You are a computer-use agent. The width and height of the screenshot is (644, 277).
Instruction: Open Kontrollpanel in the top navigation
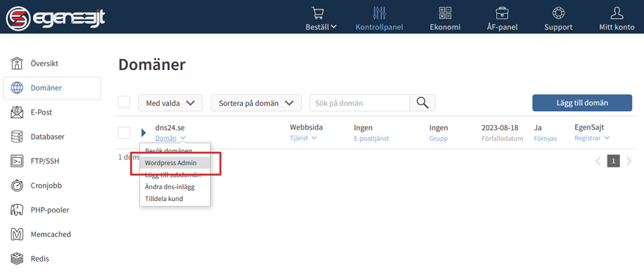pyautogui.click(x=379, y=27)
